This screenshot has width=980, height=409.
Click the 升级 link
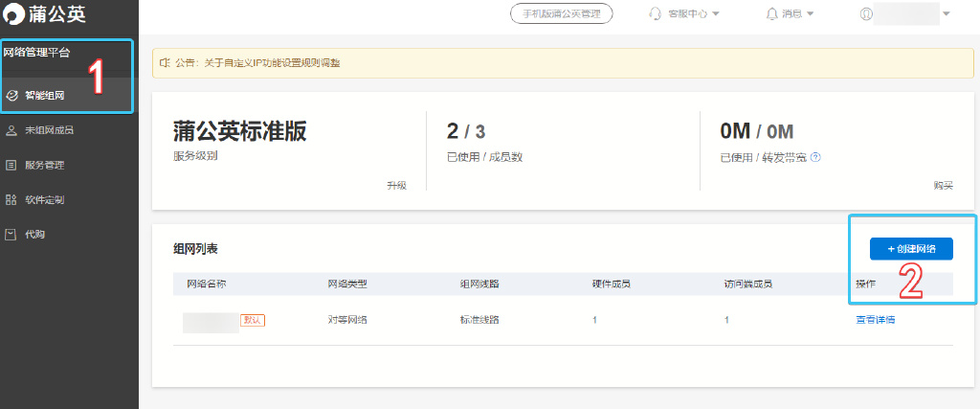tap(397, 185)
